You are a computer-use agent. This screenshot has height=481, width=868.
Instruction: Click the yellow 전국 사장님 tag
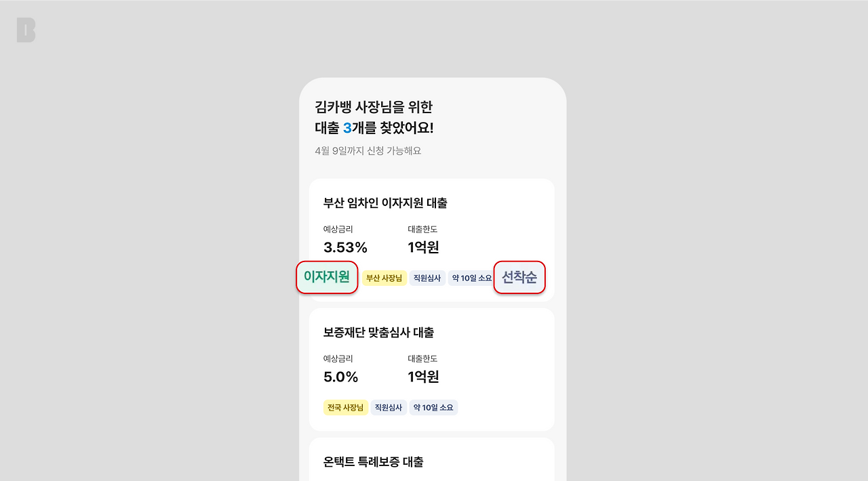(x=345, y=407)
